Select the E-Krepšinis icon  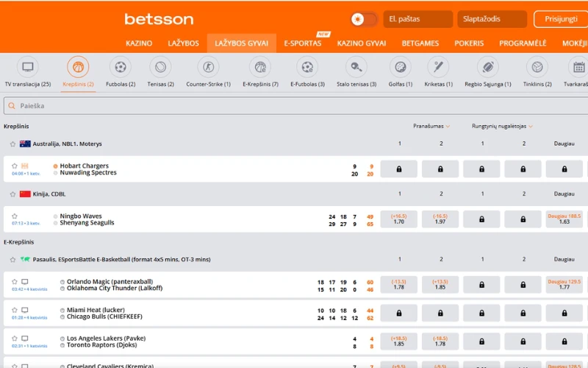click(x=260, y=67)
